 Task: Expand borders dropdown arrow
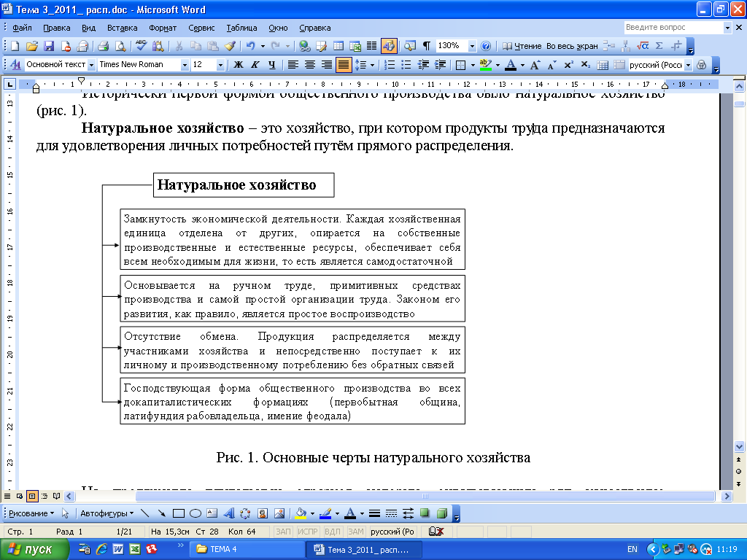[x=473, y=65]
